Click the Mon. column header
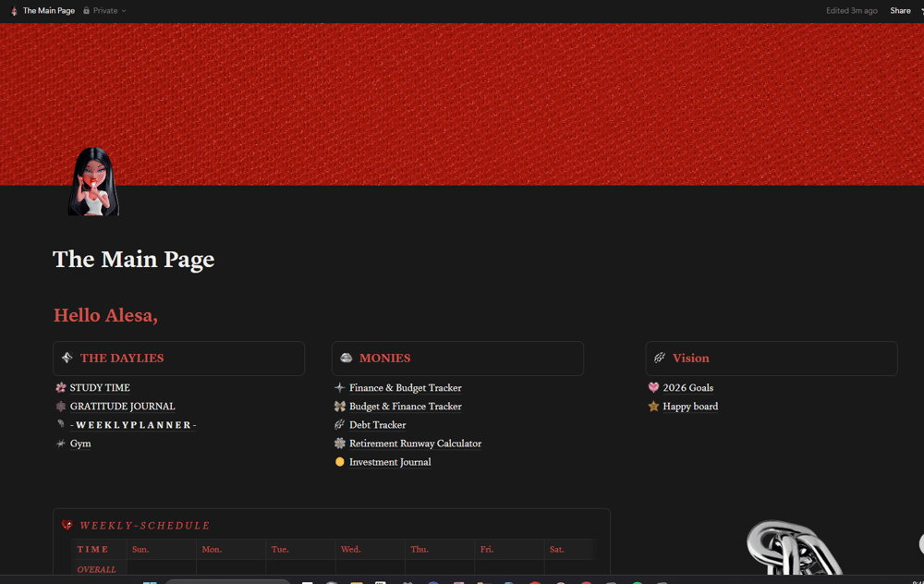Screen dimensions: 924x584 [x=212, y=549]
